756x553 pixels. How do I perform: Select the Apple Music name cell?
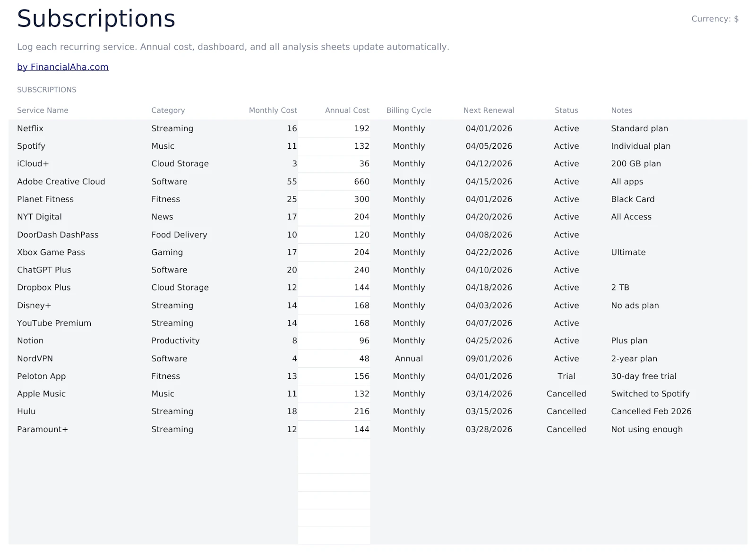pyautogui.click(x=42, y=393)
